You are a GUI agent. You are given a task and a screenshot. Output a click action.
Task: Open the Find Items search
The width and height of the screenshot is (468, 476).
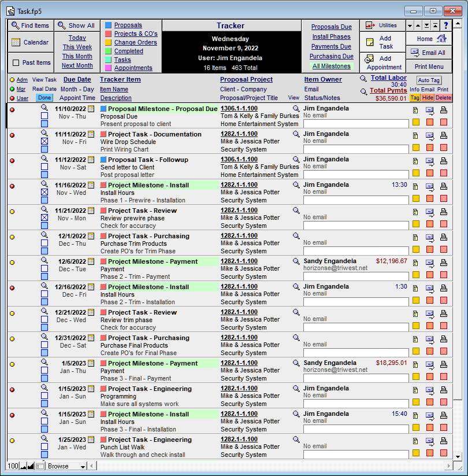click(x=31, y=25)
